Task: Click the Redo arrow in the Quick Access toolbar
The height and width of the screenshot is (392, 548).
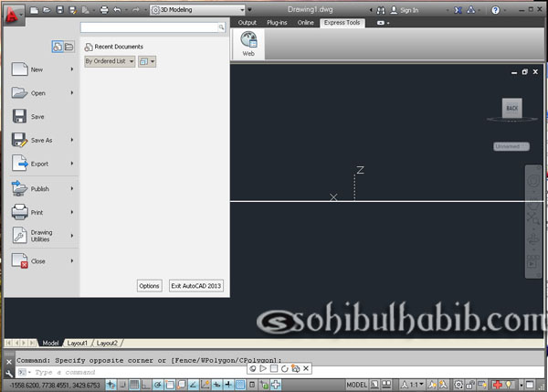Action: pyautogui.click(x=135, y=10)
